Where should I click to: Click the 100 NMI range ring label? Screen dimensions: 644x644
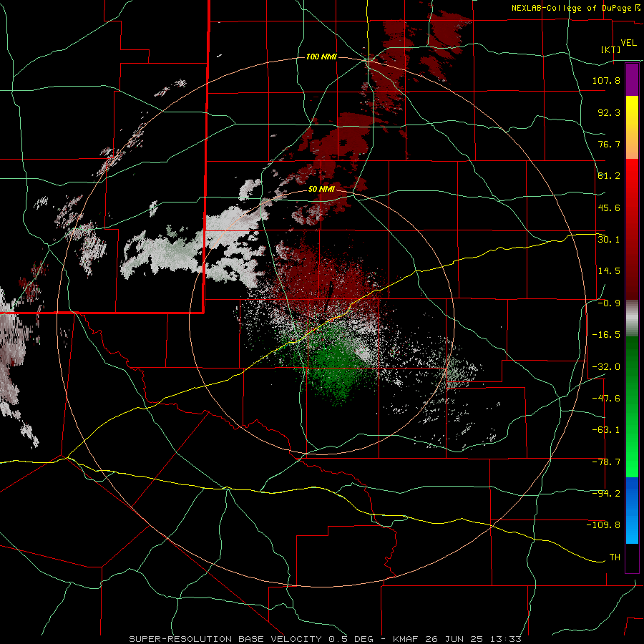pos(321,57)
